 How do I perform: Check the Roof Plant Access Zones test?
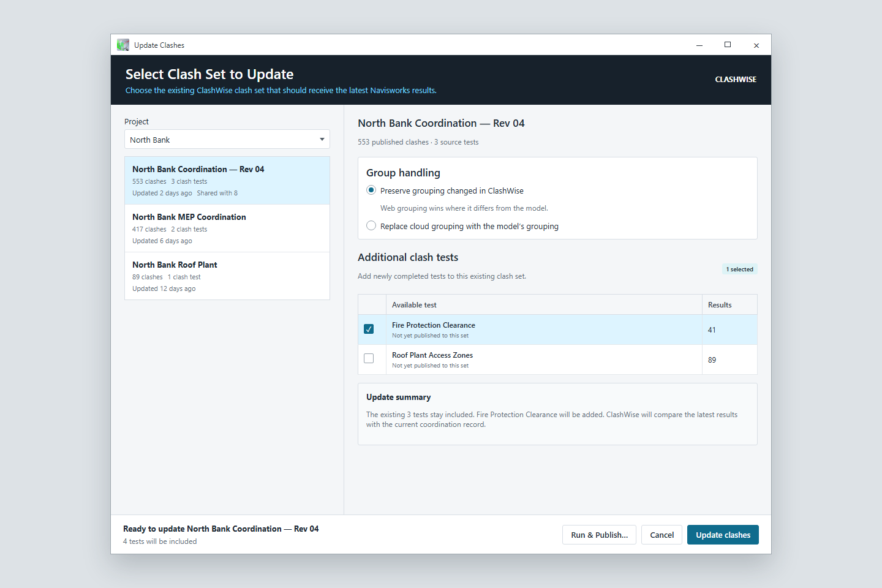(369, 358)
